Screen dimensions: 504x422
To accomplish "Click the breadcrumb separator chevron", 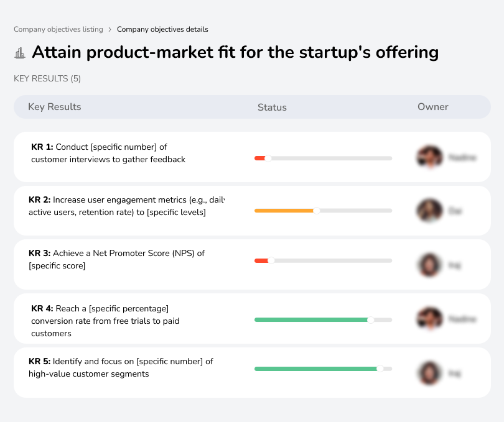I will pos(110,29).
